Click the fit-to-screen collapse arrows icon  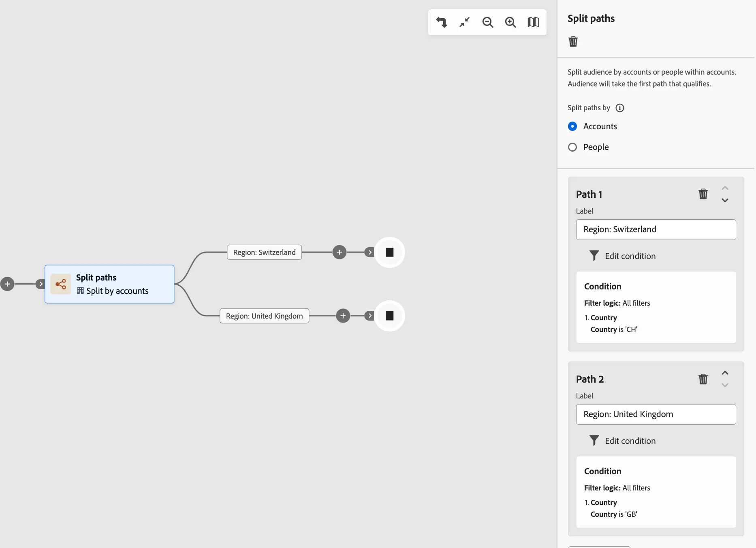point(464,22)
